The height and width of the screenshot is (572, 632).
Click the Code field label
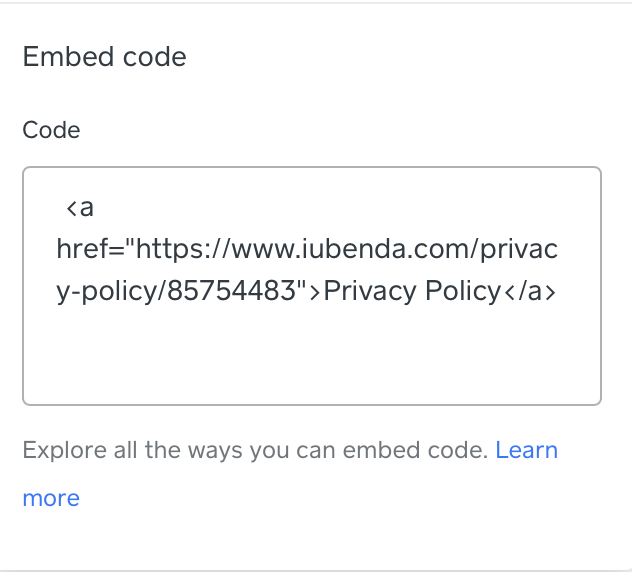pos(51,130)
